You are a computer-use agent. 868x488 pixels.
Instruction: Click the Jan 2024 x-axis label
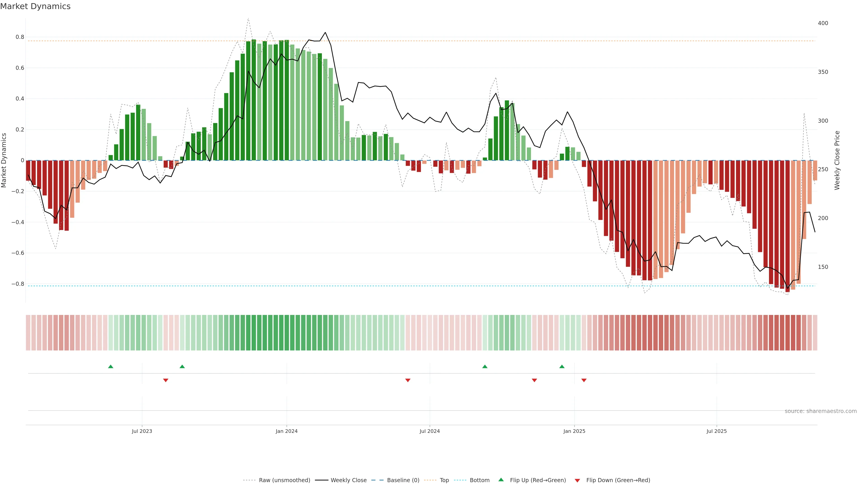click(286, 431)
